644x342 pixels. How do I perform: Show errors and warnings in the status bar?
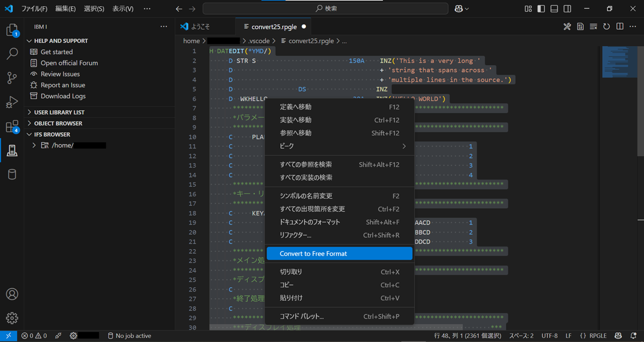tap(34, 336)
